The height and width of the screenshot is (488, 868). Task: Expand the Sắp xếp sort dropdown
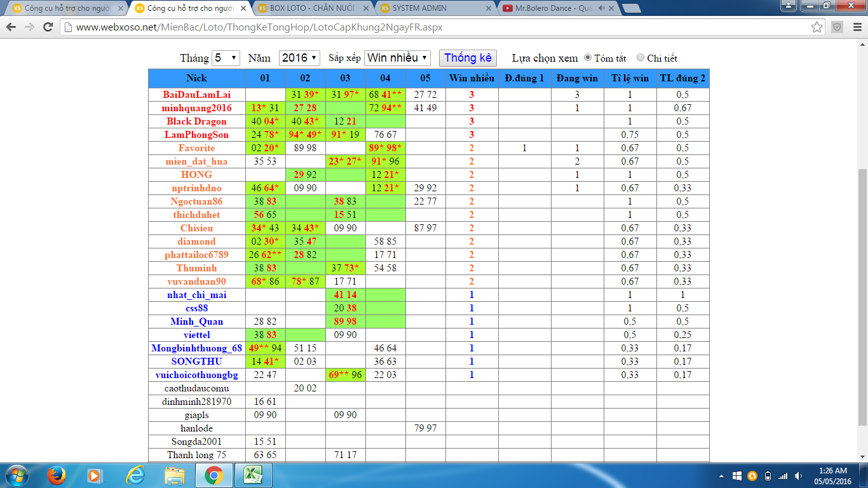(397, 58)
